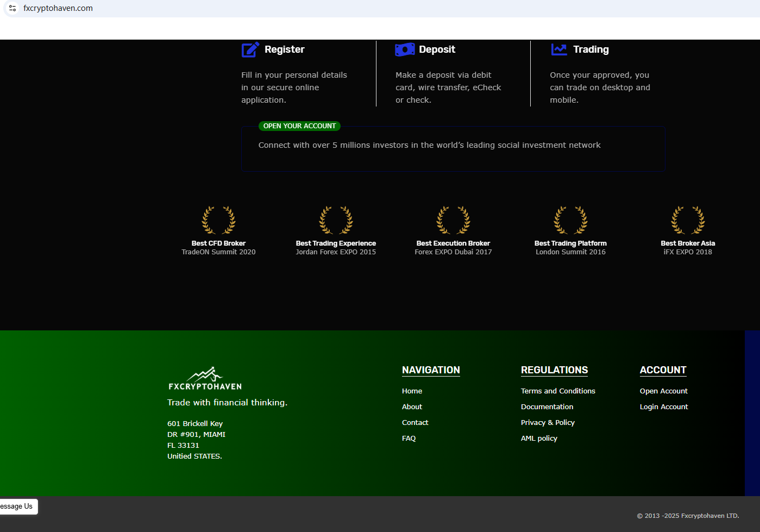The image size is (760, 532).
Task: Click the Best Trading Platform laurel wreath
Action: 570,220
